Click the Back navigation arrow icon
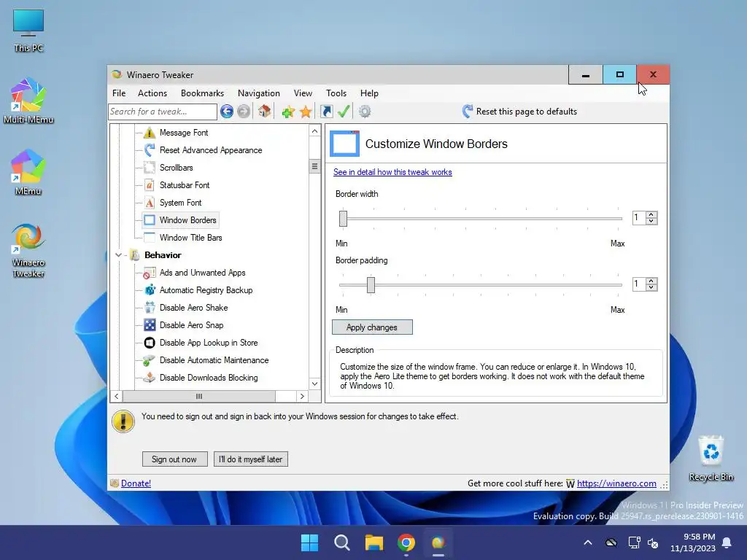The width and height of the screenshot is (747, 560). [227, 112]
